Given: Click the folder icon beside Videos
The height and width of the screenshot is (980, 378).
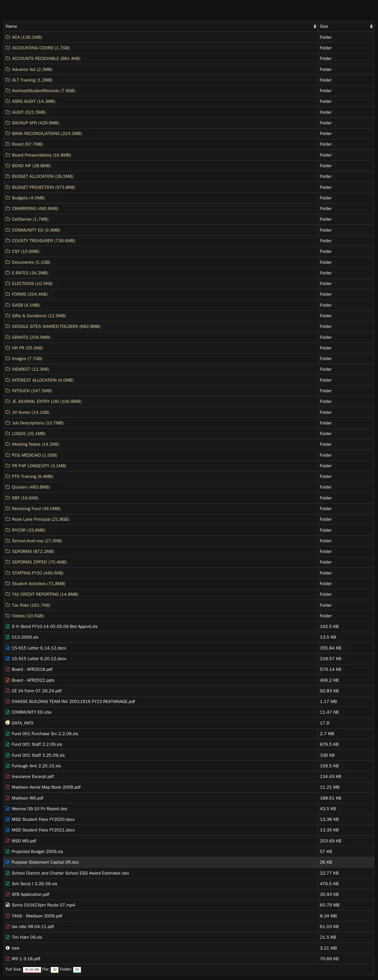Looking at the screenshot, I should 8,616.
